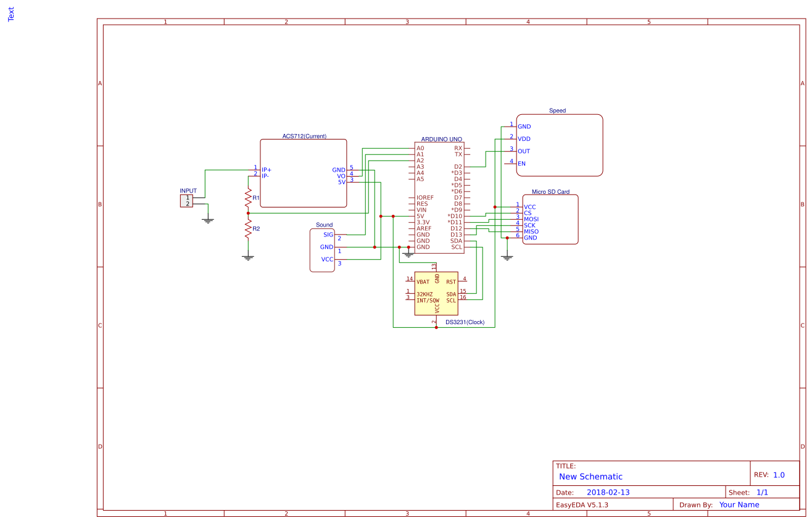Select the DS3231 clock chip body
This screenshot has width=812, height=523.
[436, 293]
